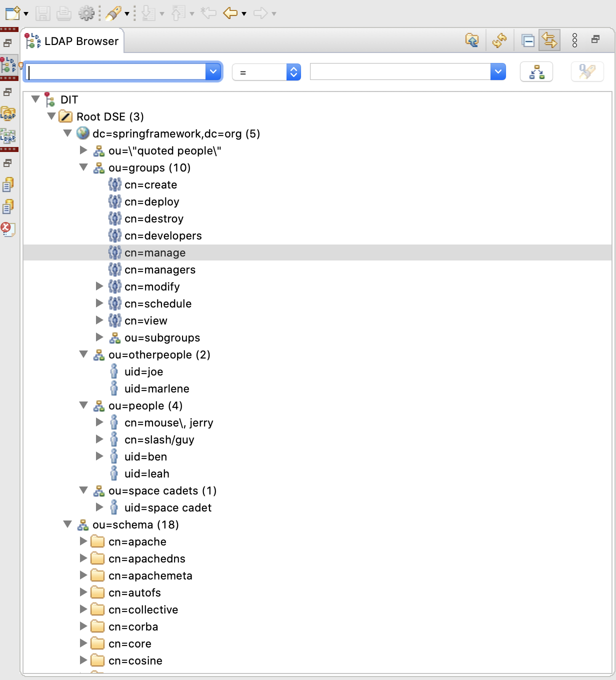Click the greyed Save floppy disk icon

coord(43,13)
